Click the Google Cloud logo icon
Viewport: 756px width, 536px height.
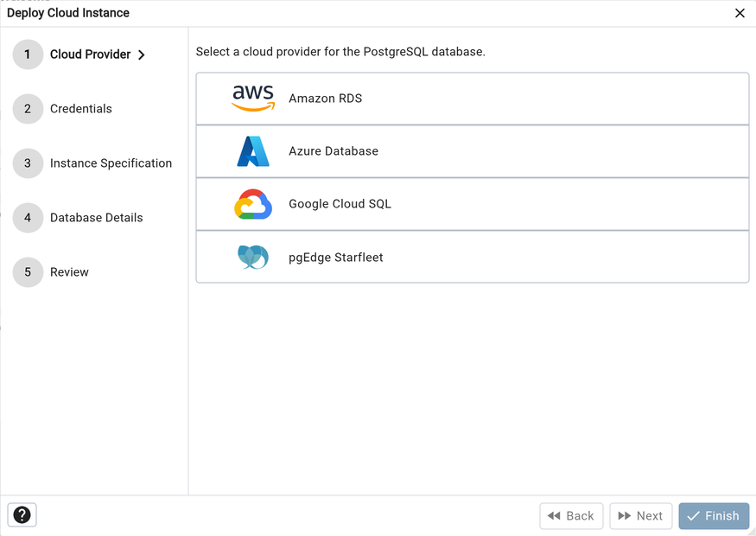[x=253, y=204]
